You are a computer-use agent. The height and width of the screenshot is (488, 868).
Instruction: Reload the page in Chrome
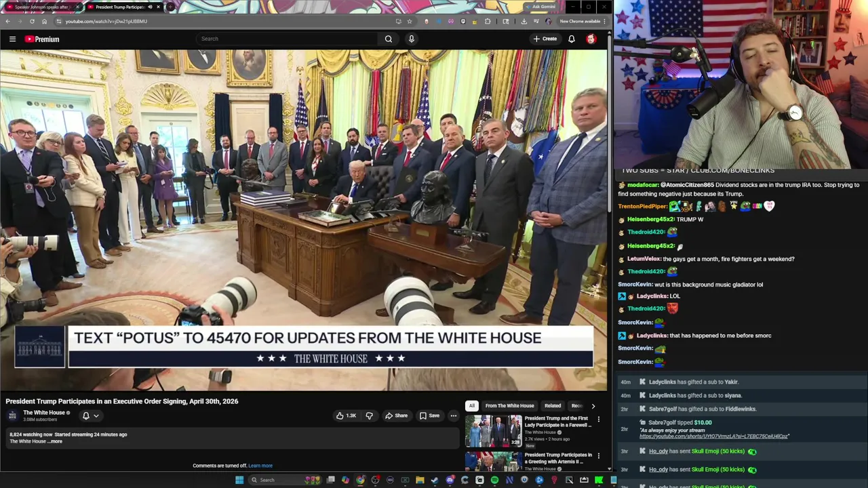[32, 21]
